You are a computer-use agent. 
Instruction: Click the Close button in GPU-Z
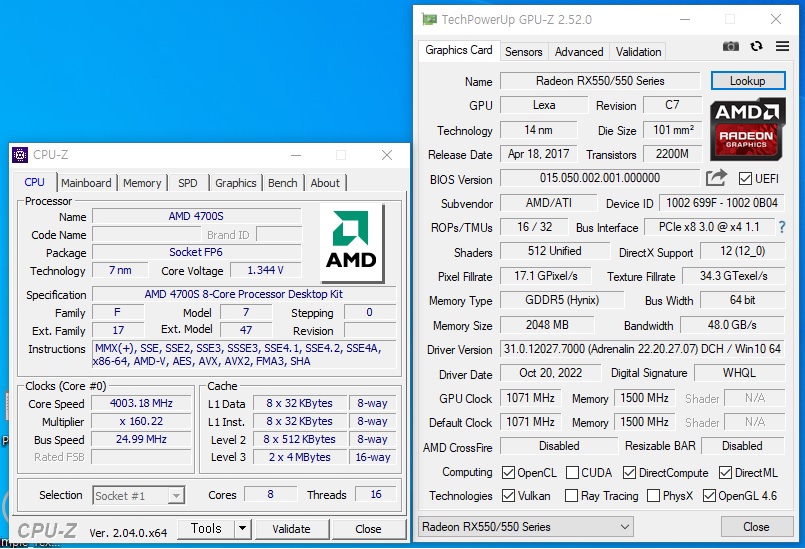tap(756, 526)
